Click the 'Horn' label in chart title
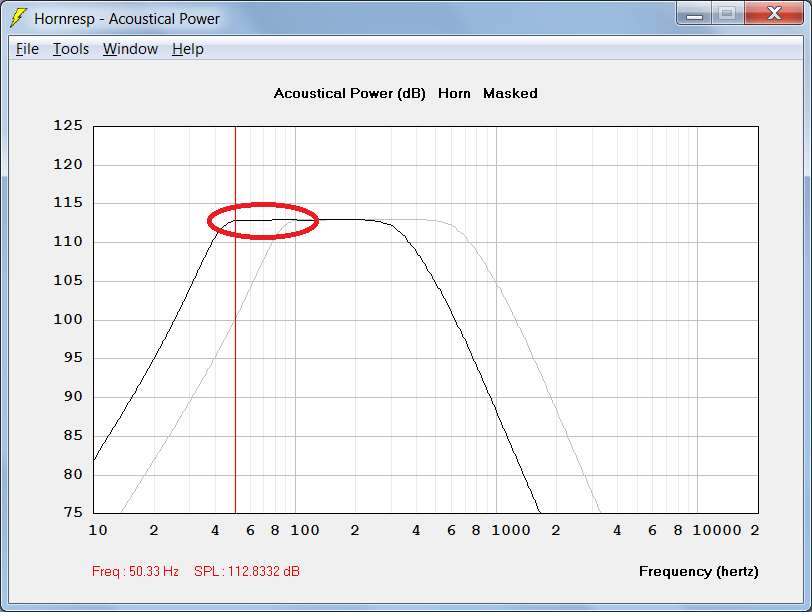Image resolution: width=812 pixels, height=612 pixels. [454, 94]
